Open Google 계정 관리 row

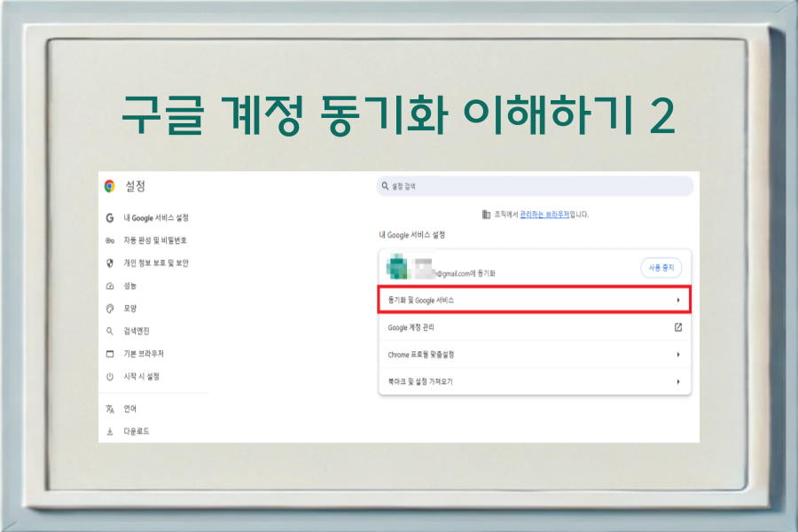click(535, 327)
